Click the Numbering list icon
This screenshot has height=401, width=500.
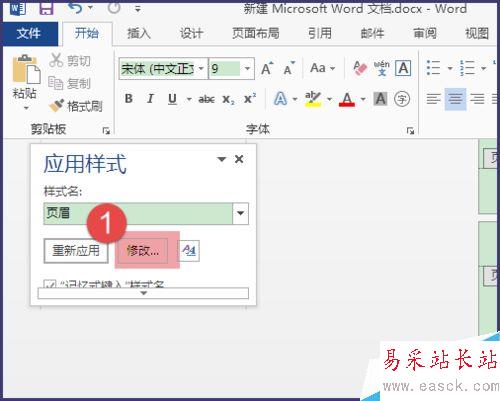pyautogui.click(x=467, y=68)
